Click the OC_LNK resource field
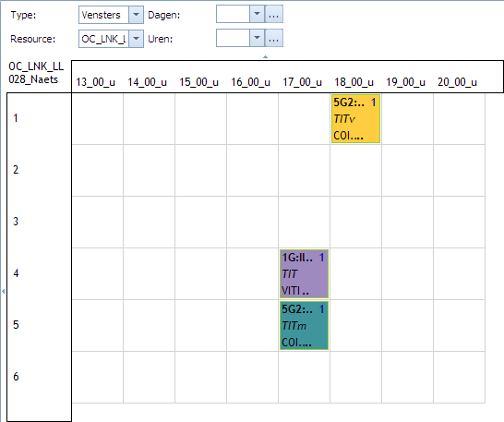Screen dimensions: 504x422 tap(103, 39)
